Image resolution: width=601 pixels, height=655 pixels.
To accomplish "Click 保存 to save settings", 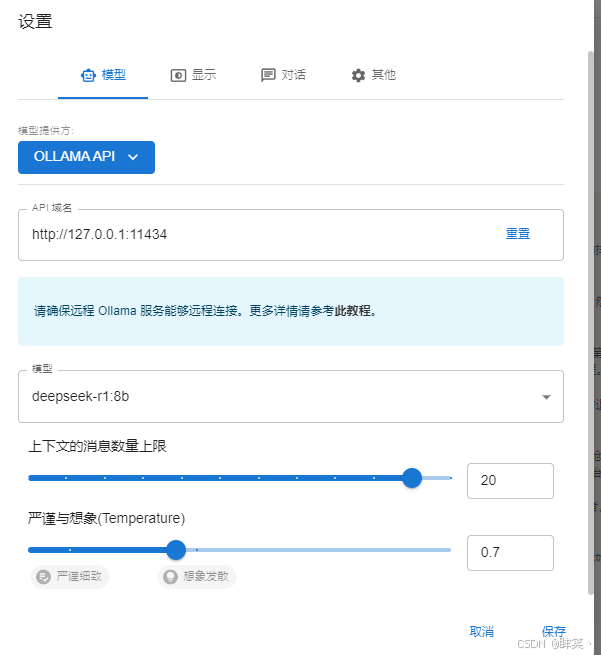I will [x=554, y=632].
